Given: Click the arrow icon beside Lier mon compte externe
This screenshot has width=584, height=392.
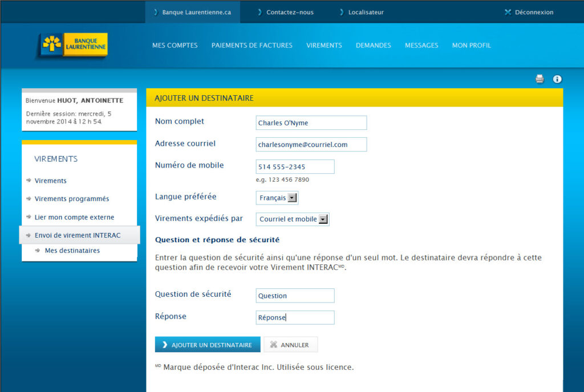Looking at the screenshot, I should (28, 217).
